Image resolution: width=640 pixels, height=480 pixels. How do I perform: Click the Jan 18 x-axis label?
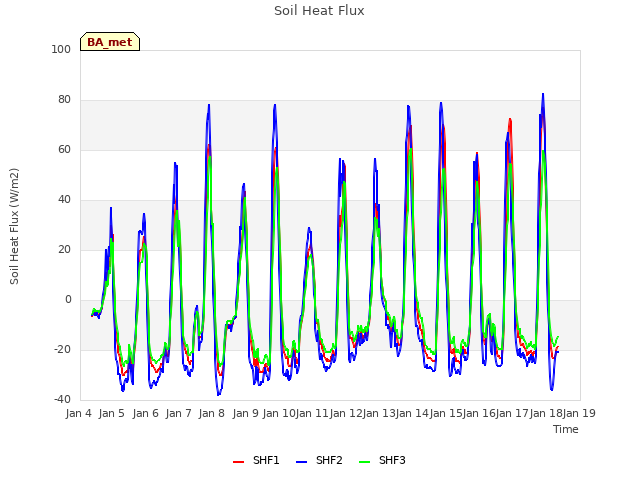click(546, 413)
